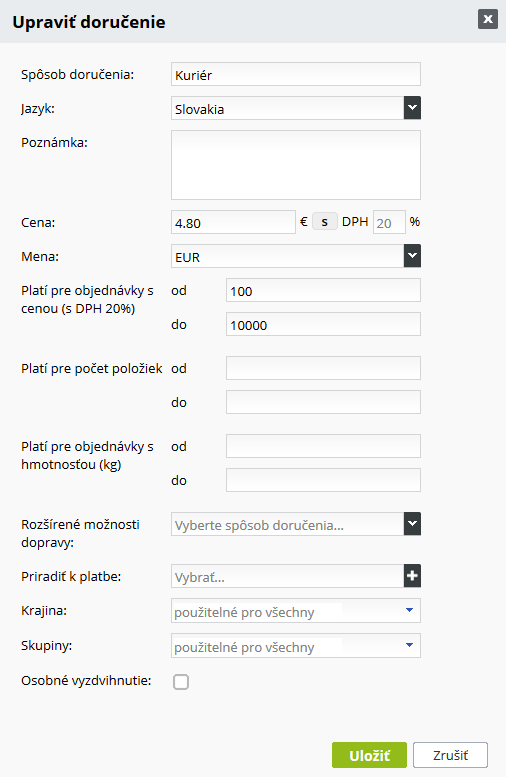Save changes with the Uložiť button

pyautogui.click(x=369, y=755)
